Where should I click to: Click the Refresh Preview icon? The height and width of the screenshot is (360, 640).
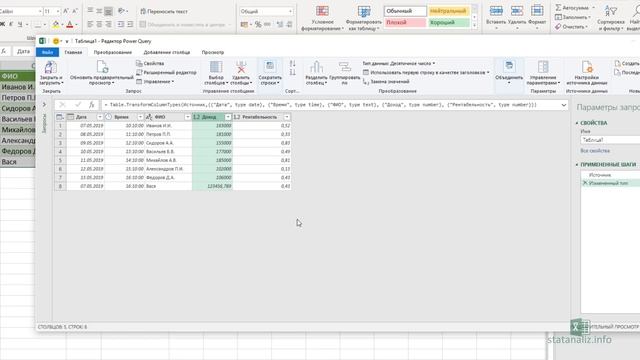(102, 67)
